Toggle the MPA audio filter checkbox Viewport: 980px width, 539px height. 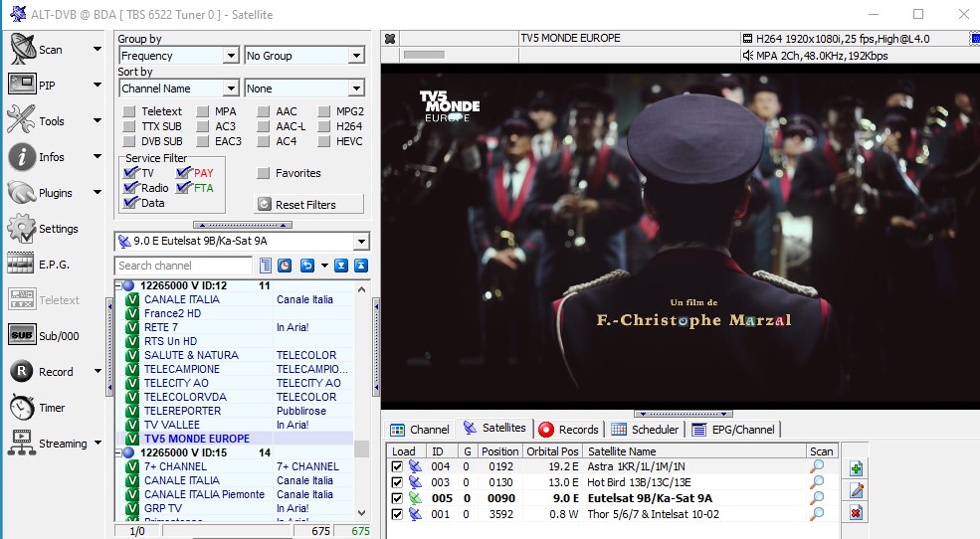pyautogui.click(x=203, y=111)
